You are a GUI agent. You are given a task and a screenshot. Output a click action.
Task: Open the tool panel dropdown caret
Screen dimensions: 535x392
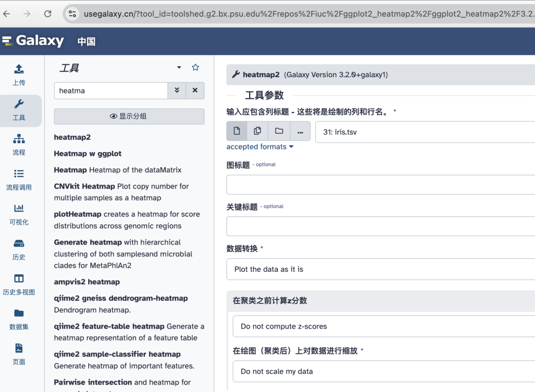179,67
